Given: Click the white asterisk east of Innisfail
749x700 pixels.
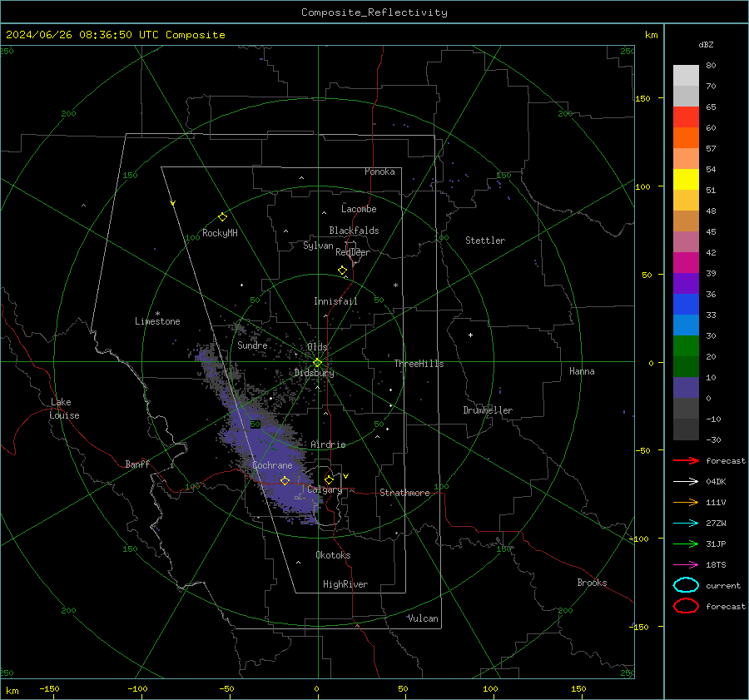Looking at the screenshot, I should click(x=395, y=285).
